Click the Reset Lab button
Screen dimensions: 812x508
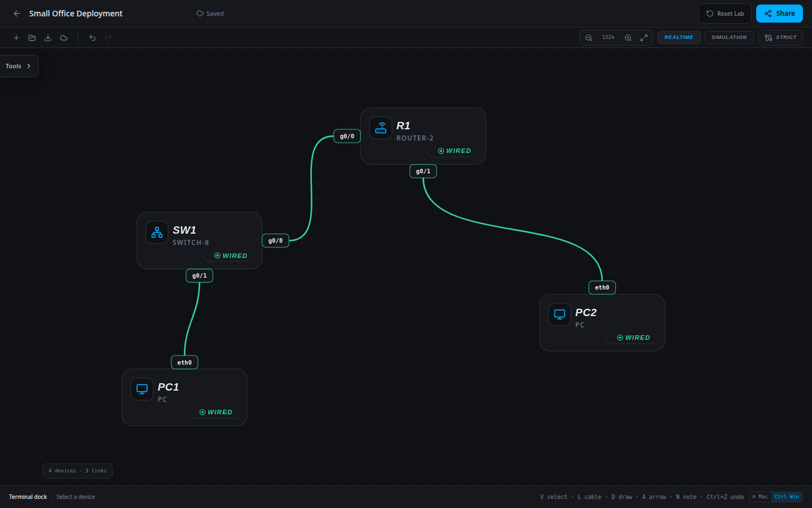[725, 14]
